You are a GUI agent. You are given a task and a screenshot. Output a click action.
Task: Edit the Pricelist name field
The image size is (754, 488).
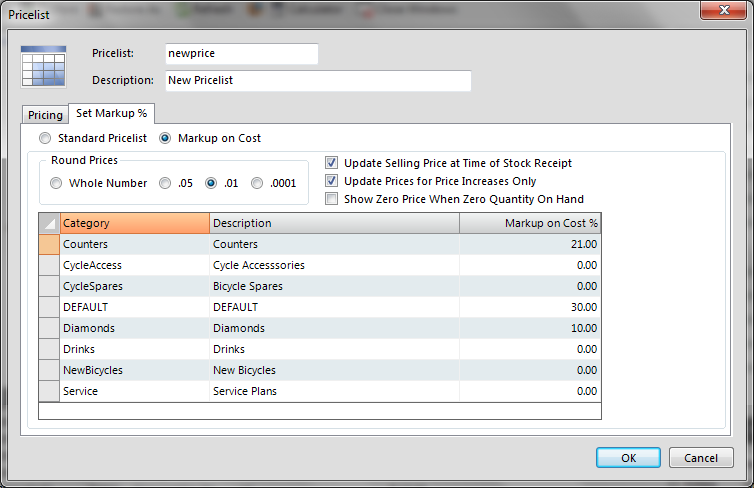click(240, 54)
